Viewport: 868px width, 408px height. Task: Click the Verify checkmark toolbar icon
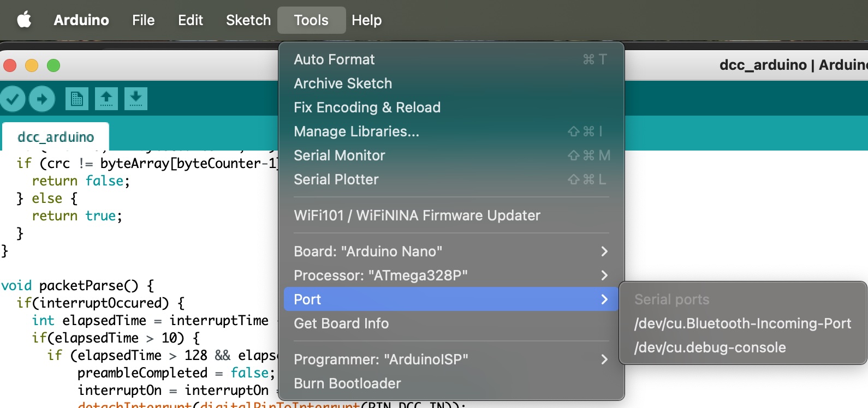pyautogui.click(x=13, y=99)
